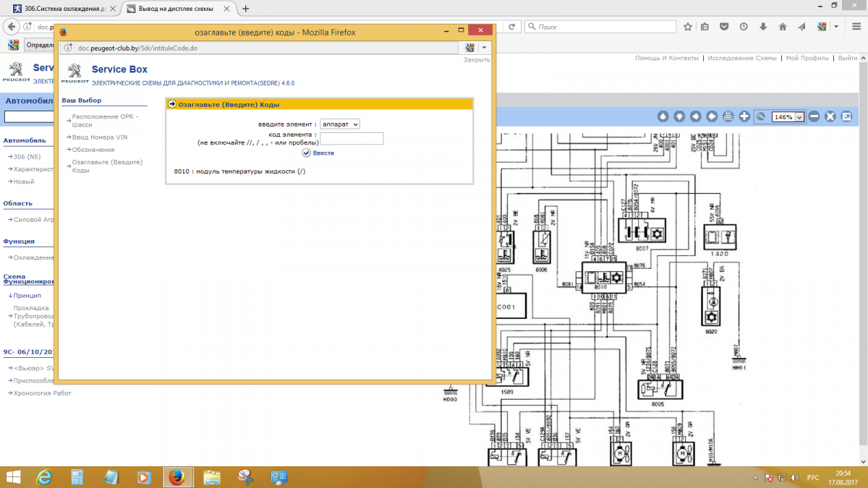Zoom in with the plus icon
The width and height of the screenshot is (868, 488).
pos(744,116)
